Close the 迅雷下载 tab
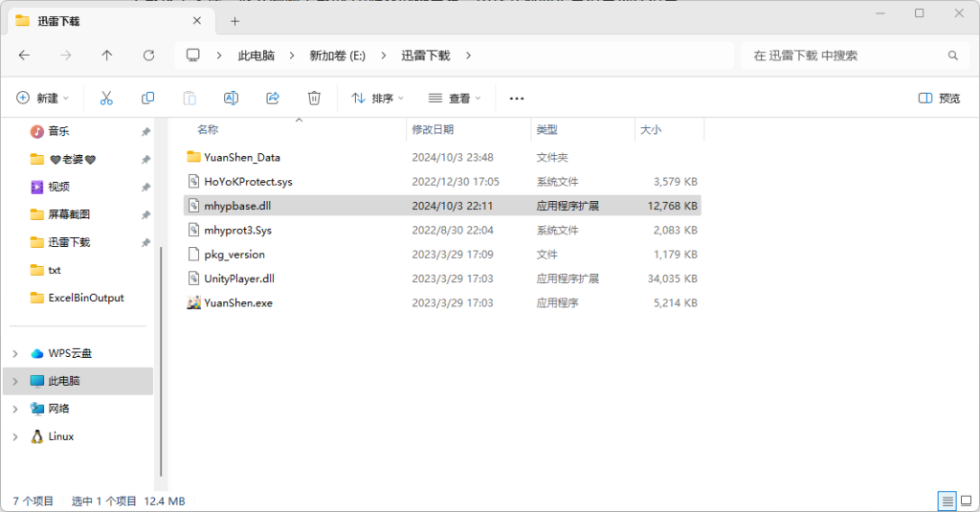980x512 pixels. [x=197, y=21]
